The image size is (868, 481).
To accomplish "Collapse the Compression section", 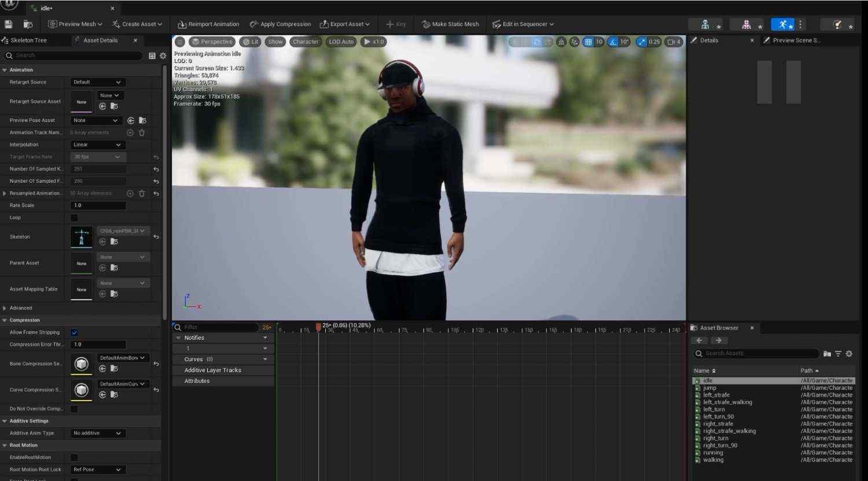I will click(x=5, y=320).
